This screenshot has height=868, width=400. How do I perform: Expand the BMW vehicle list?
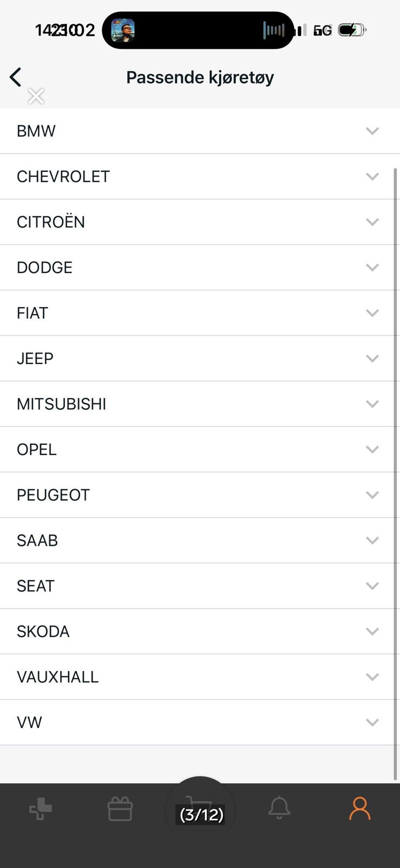pyautogui.click(x=372, y=131)
